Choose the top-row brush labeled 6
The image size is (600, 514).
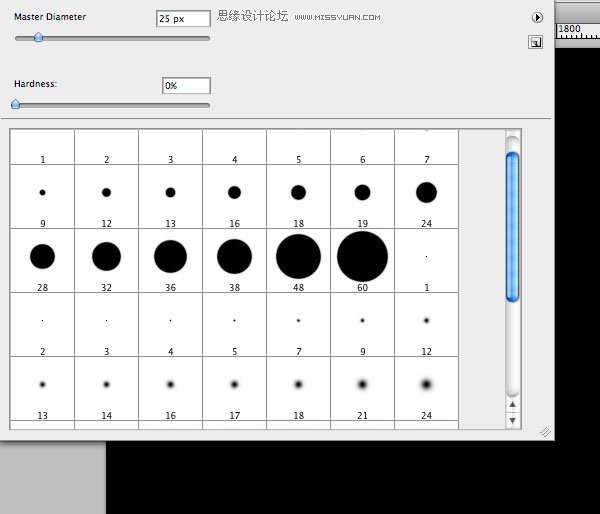click(362, 147)
